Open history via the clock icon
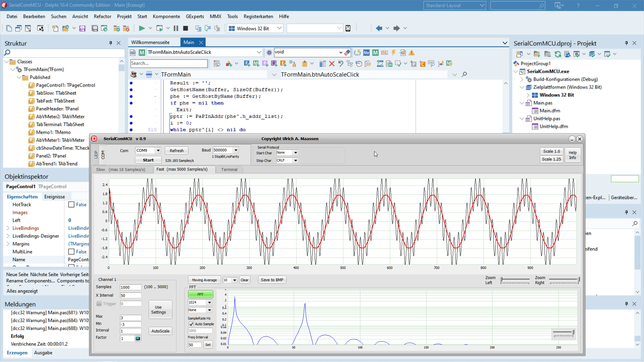Screen dimensions: 644x362 point(359,64)
